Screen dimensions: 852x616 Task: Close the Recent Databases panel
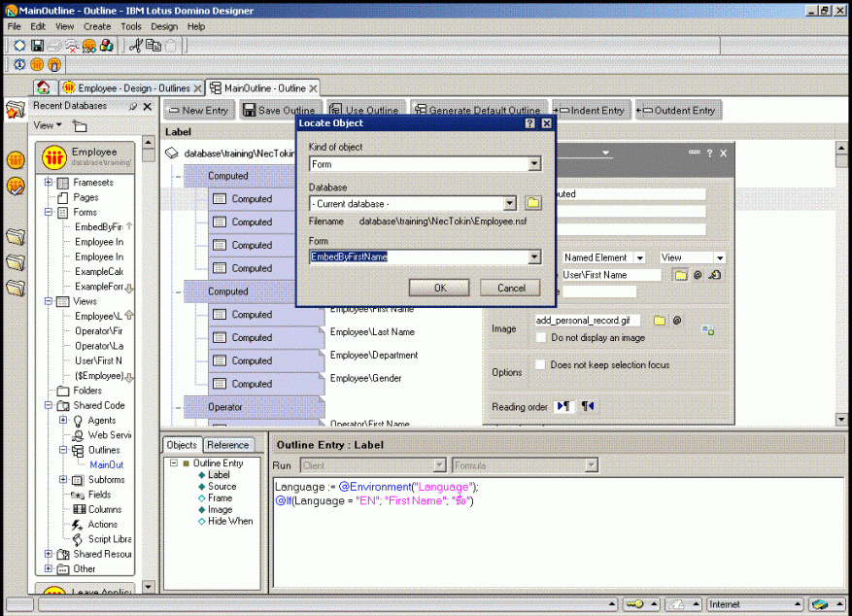point(148,107)
